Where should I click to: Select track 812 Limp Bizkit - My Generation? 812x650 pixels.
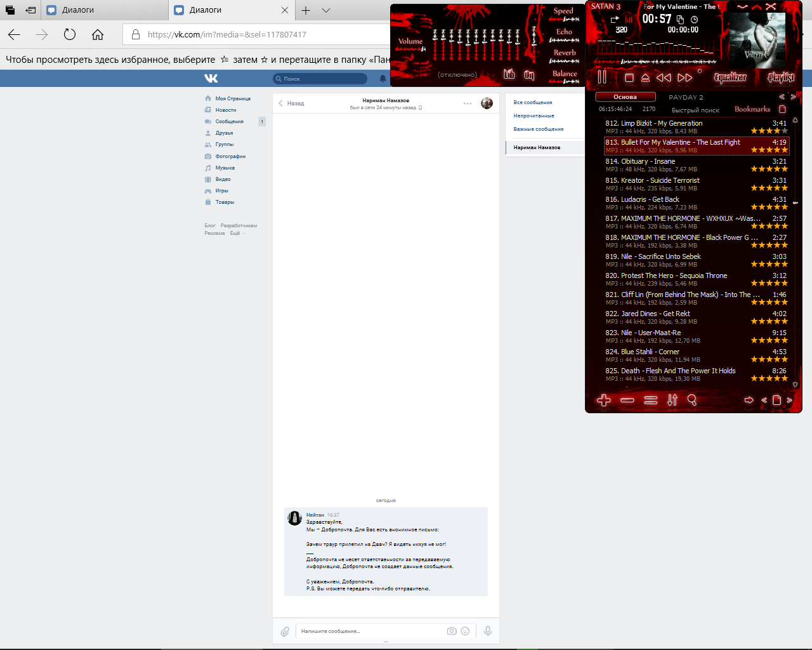click(696, 127)
